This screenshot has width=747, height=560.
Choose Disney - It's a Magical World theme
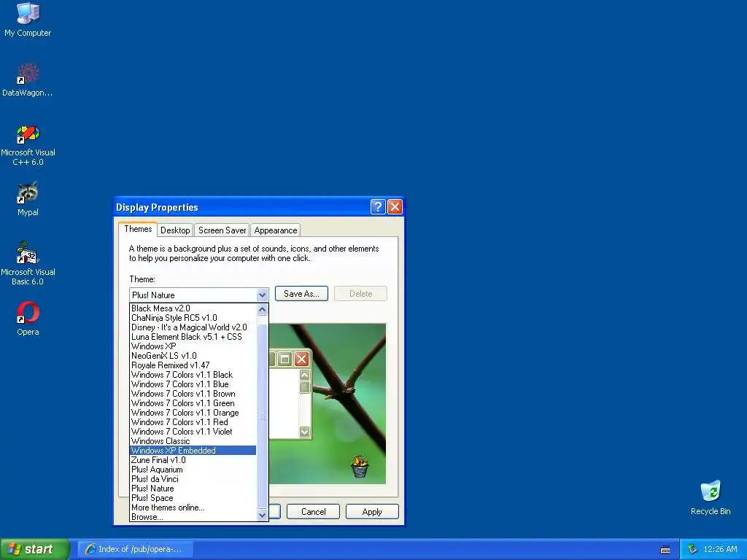point(193,327)
